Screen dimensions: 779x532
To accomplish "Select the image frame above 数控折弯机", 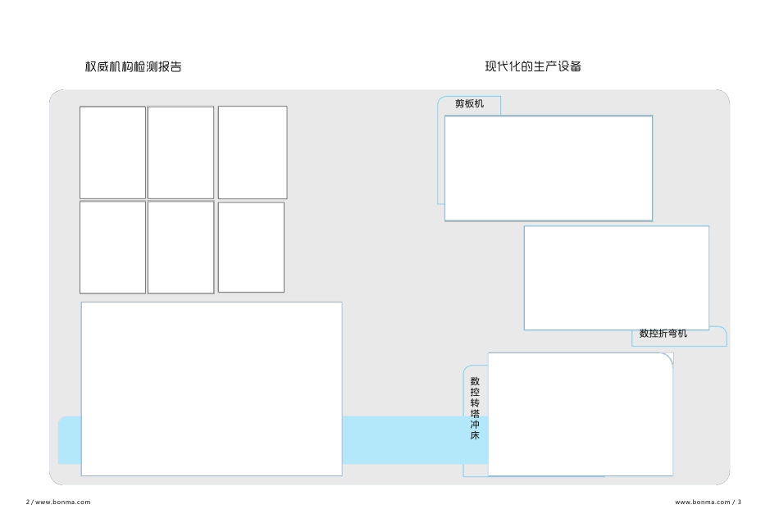I will pyautogui.click(x=617, y=278).
